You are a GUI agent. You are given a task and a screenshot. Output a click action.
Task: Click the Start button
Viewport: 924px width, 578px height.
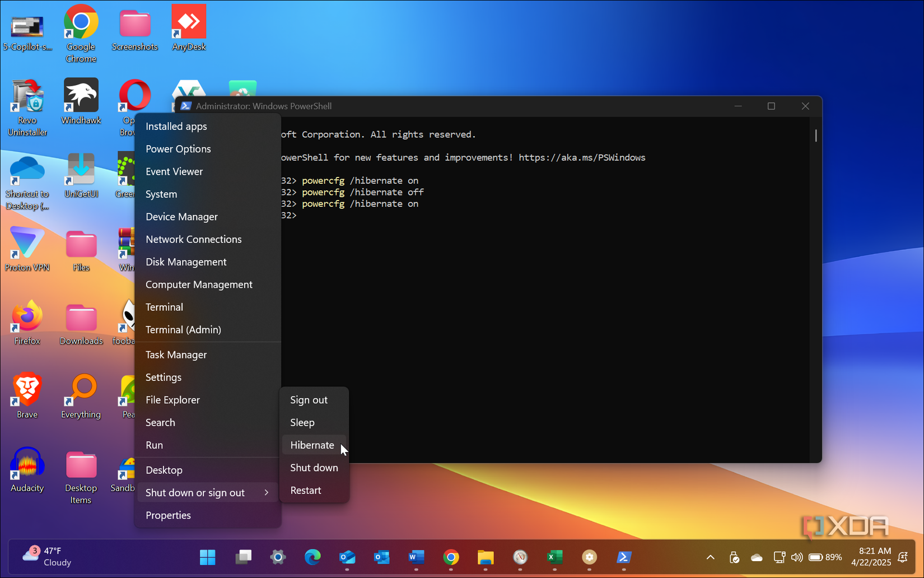208,557
